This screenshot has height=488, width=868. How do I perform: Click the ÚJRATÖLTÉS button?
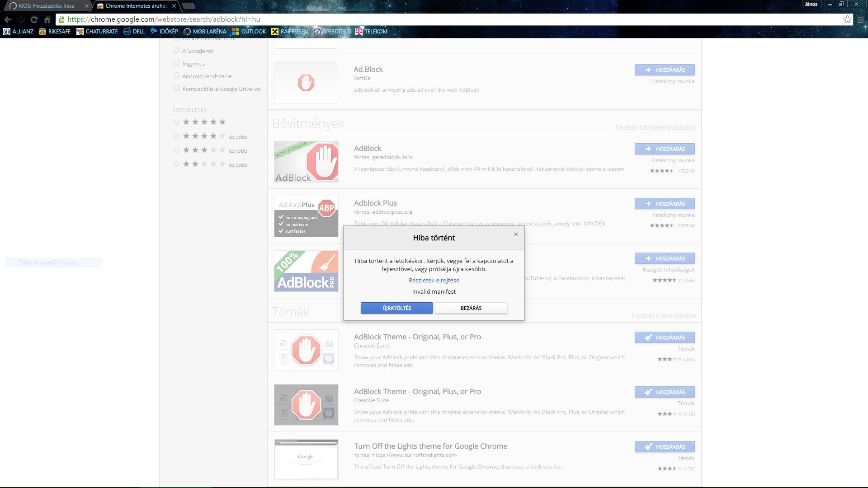[396, 308]
